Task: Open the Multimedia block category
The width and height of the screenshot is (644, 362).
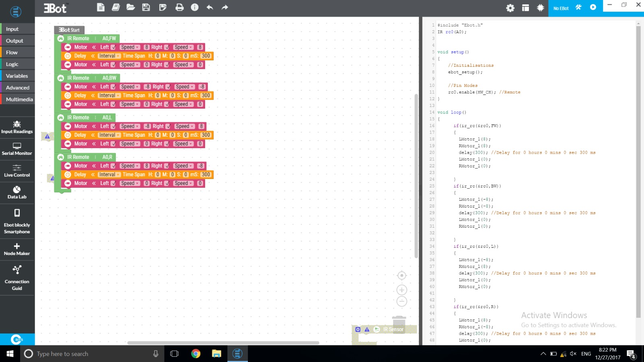Action: 17,99
